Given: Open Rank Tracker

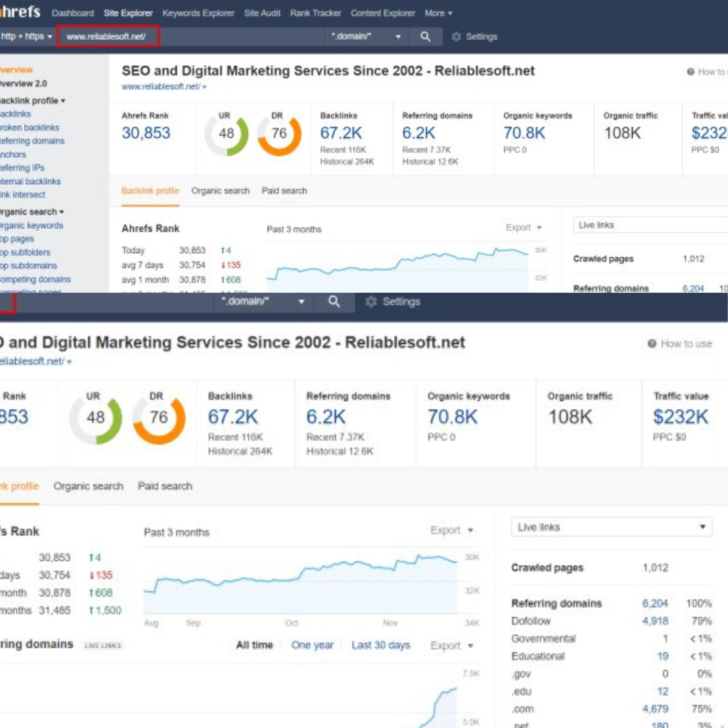Looking at the screenshot, I should 316,14.
